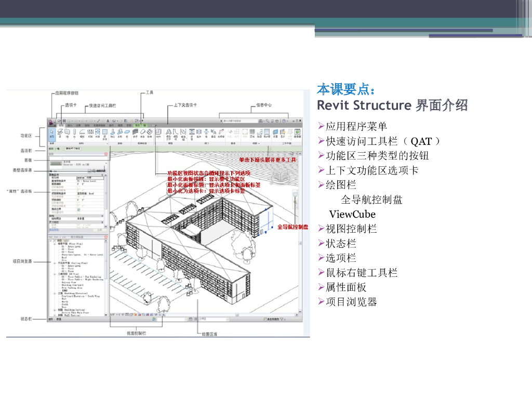The width and height of the screenshot is (532, 399).
Task: Switch to the 管理 (Manage) ribbon tab
Action: 129,126
